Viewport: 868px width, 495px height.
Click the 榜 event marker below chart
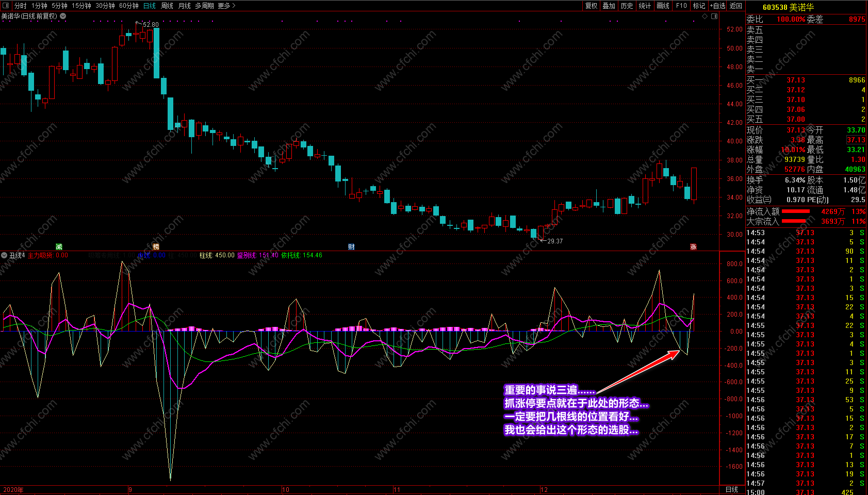click(x=156, y=247)
